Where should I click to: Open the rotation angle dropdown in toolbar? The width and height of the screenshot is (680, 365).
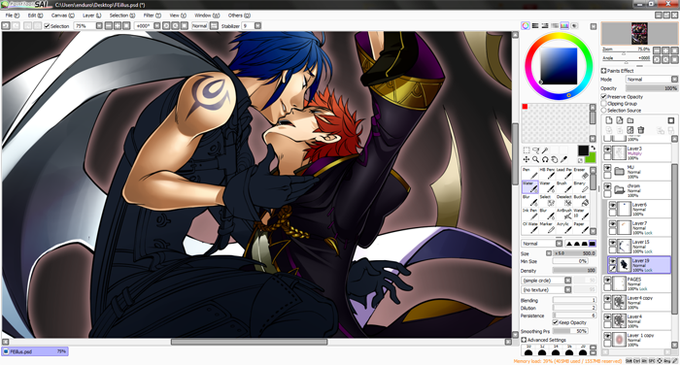pos(157,26)
